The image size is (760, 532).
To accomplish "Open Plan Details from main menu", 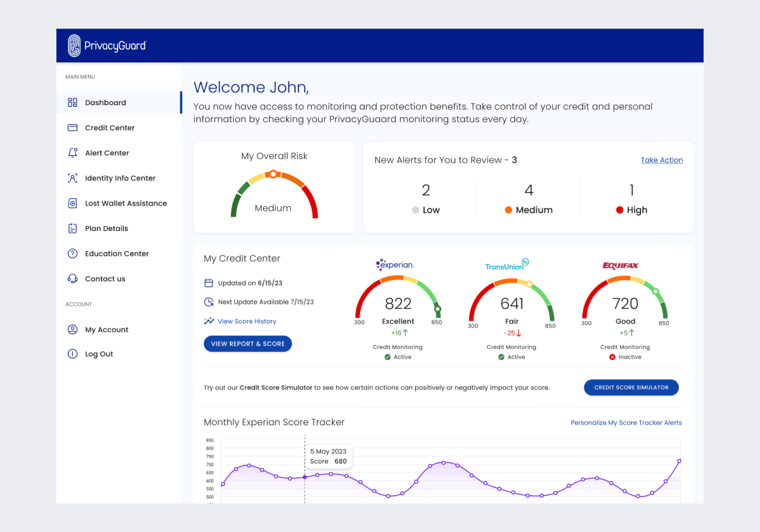I will [106, 229].
